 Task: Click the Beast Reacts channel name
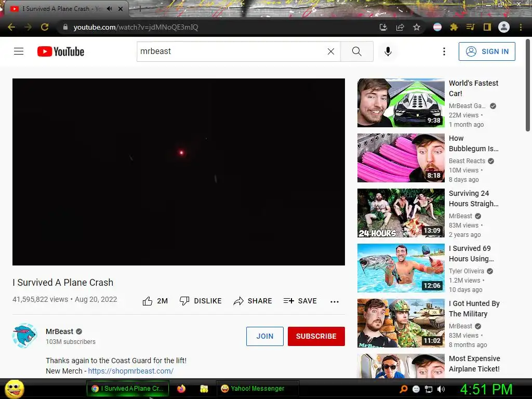pos(467,161)
